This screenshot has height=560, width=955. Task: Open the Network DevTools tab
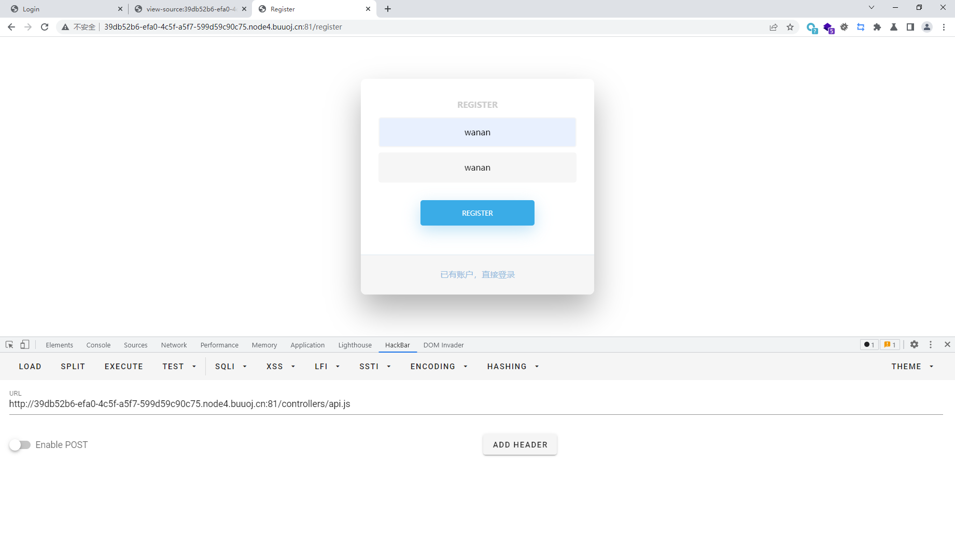tap(174, 345)
